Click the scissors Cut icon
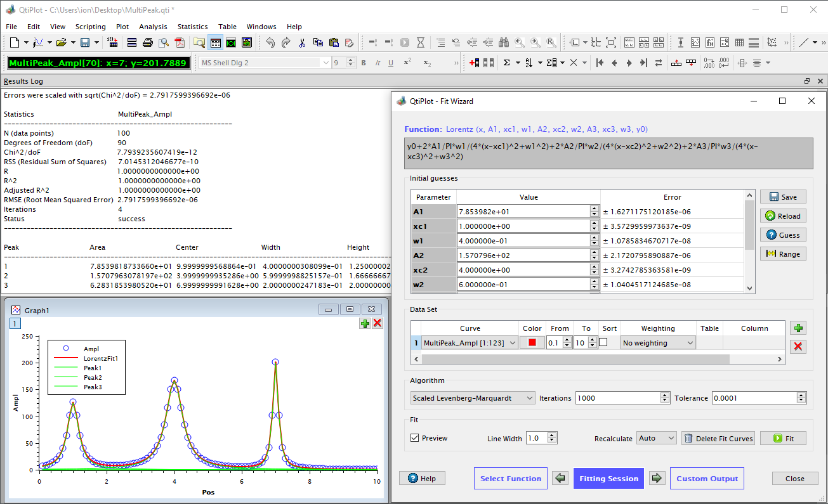 [x=302, y=42]
